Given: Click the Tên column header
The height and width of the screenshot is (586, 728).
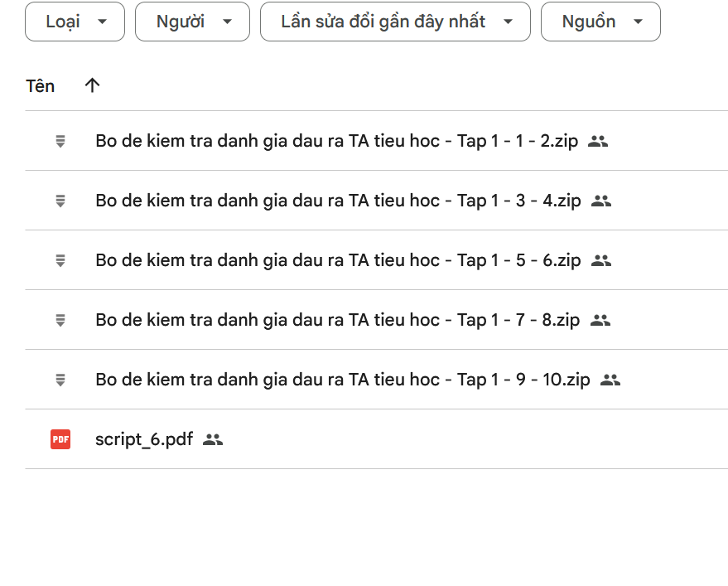Looking at the screenshot, I should [41, 85].
